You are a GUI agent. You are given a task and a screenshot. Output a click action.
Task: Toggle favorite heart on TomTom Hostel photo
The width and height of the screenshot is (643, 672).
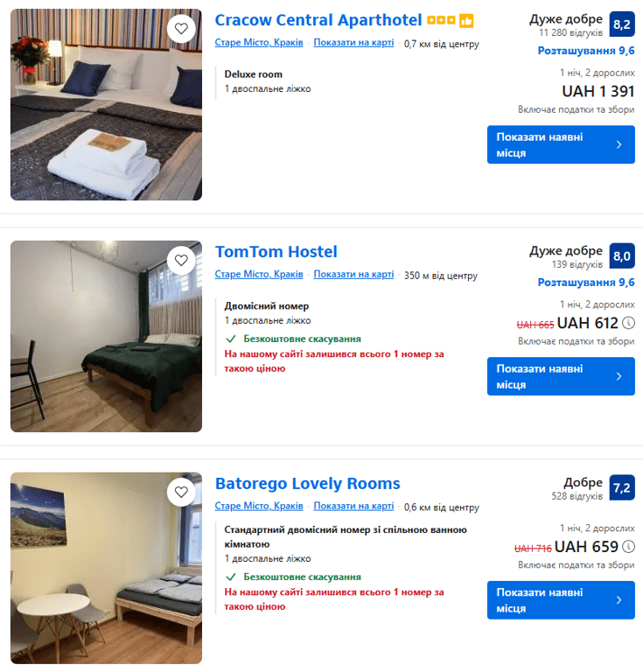coord(181,260)
